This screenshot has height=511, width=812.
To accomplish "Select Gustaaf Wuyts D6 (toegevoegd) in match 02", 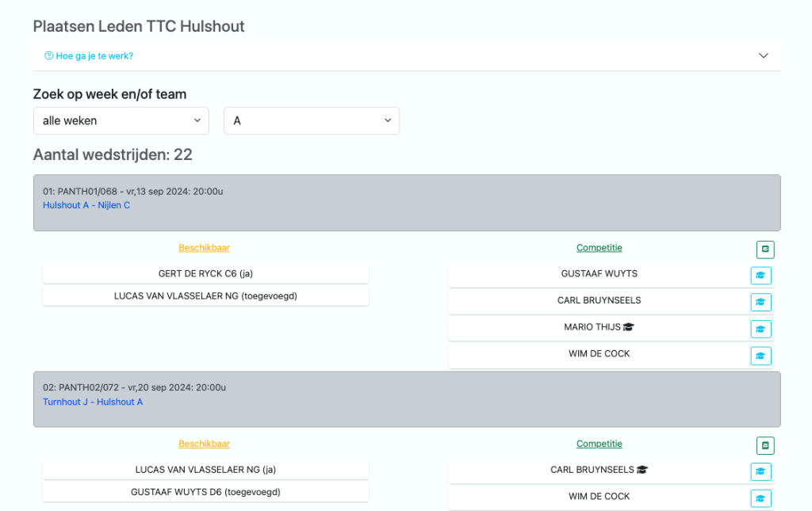I will point(205,492).
